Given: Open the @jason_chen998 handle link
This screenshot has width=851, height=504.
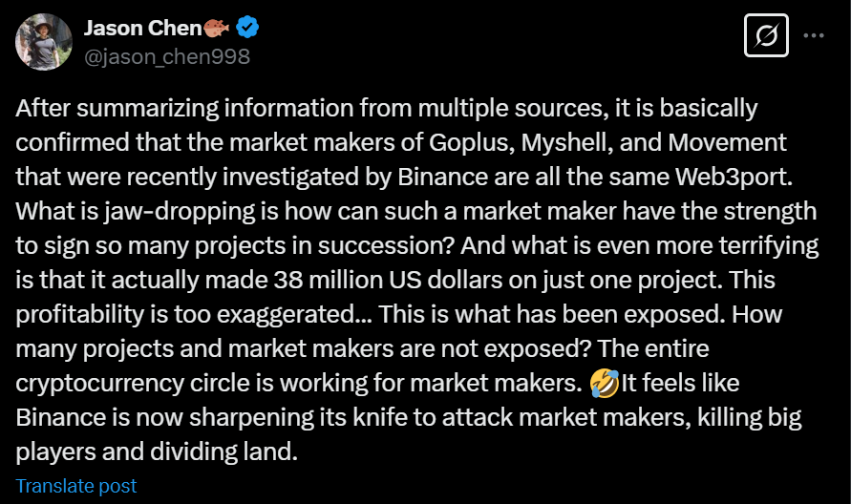Looking at the screenshot, I should tap(167, 56).
